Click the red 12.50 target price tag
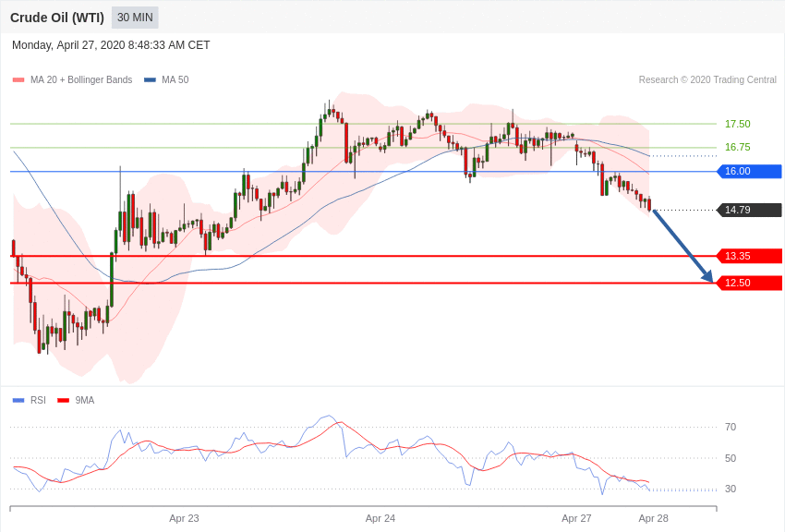The width and height of the screenshot is (785, 532). click(750, 283)
